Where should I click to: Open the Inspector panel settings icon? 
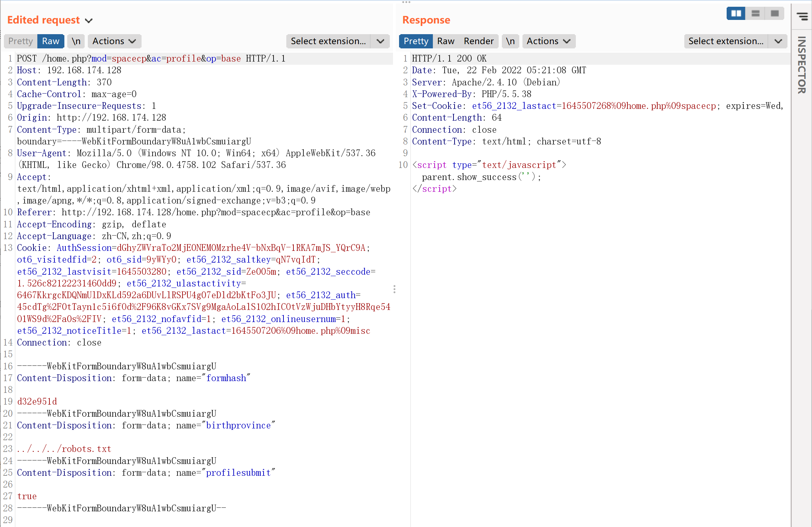tap(802, 16)
